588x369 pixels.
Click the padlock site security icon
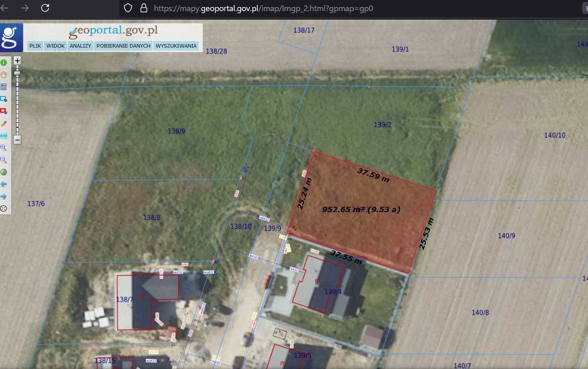[x=143, y=8]
